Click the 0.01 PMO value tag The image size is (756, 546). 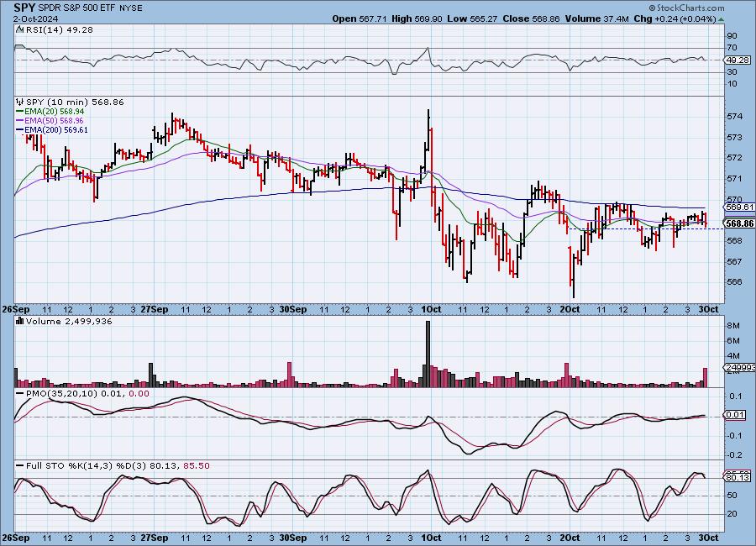tap(736, 415)
